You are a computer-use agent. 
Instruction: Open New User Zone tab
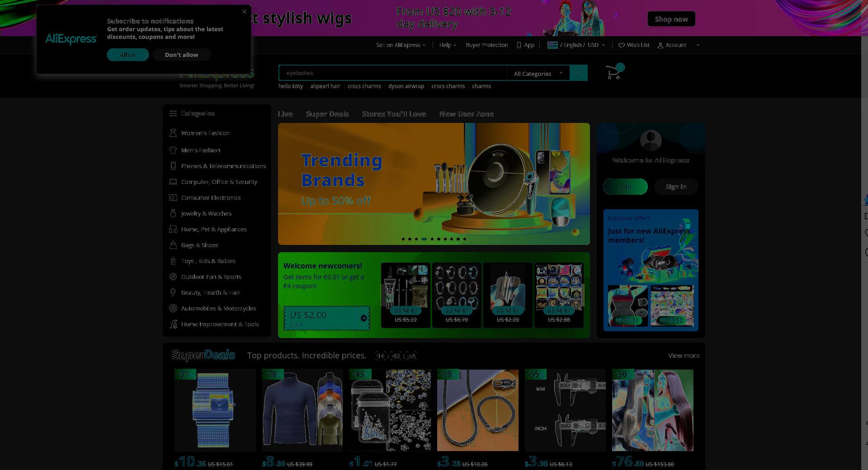point(467,114)
